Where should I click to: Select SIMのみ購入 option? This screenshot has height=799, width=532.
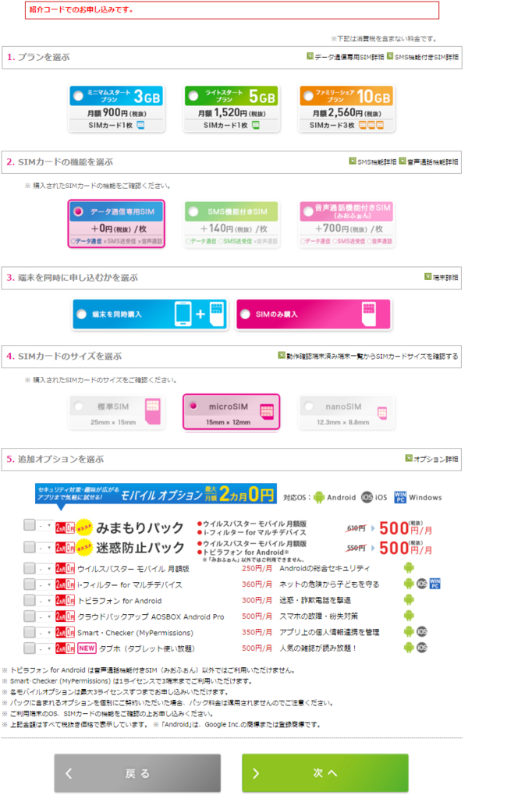[314, 314]
